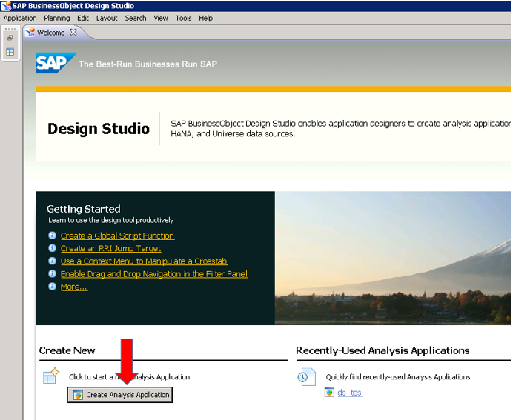
Task: Open Enable Drag and Drop Navigation link
Action: coord(154,274)
